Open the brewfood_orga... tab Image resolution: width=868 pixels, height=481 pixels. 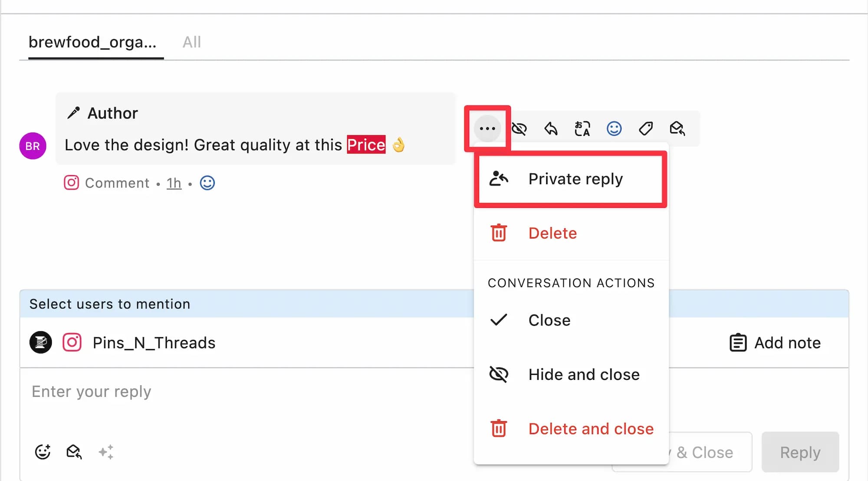(x=92, y=42)
